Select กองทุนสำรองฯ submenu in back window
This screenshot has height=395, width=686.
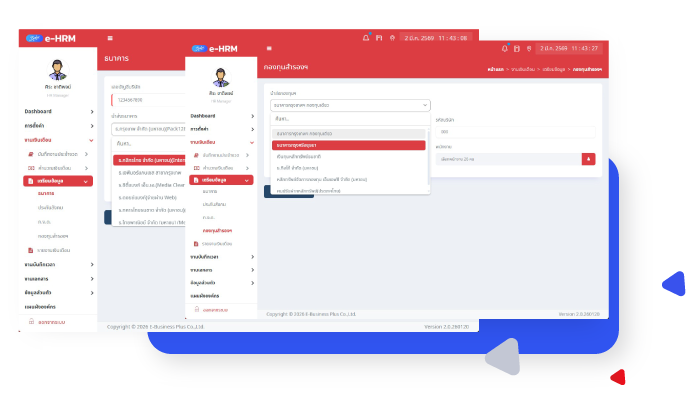pyautogui.click(x=52, y=236)
